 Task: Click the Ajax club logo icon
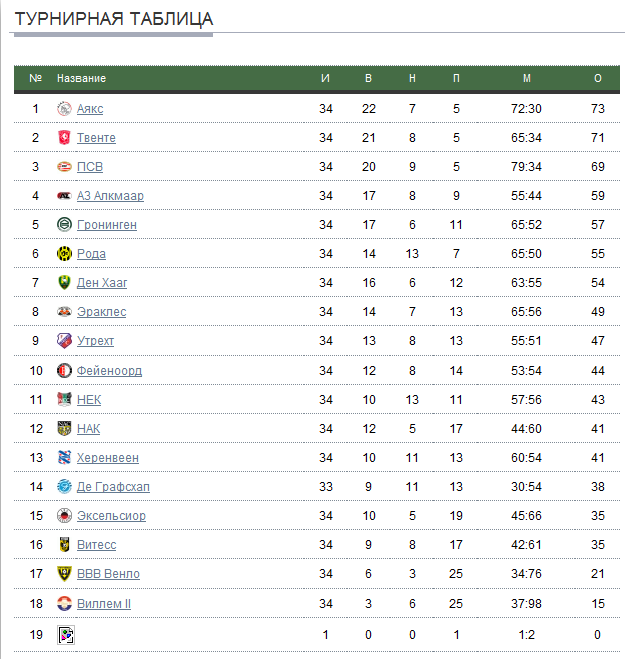[x=64, y=109]
